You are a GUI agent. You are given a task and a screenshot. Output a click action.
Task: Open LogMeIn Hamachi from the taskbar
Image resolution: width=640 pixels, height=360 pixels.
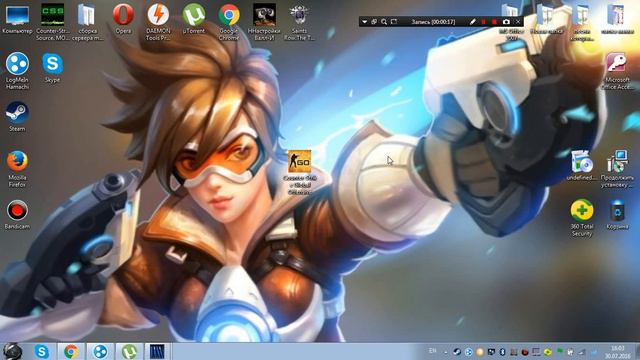pyautogui.click(x=100, y=351)
